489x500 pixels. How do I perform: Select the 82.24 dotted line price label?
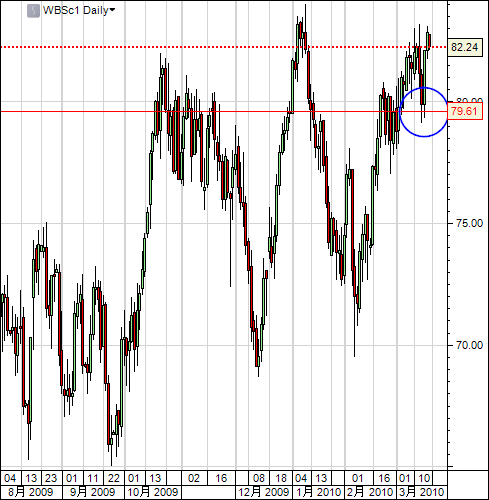pos(465,47)
